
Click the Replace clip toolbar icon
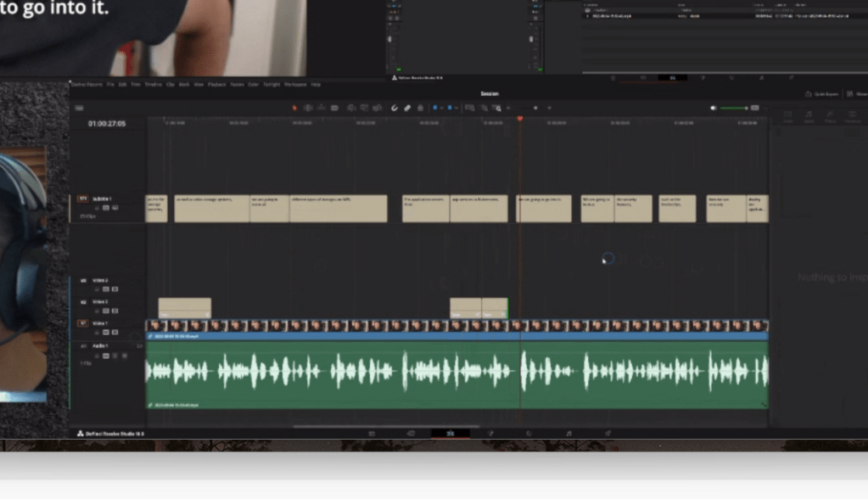(377, 108)
